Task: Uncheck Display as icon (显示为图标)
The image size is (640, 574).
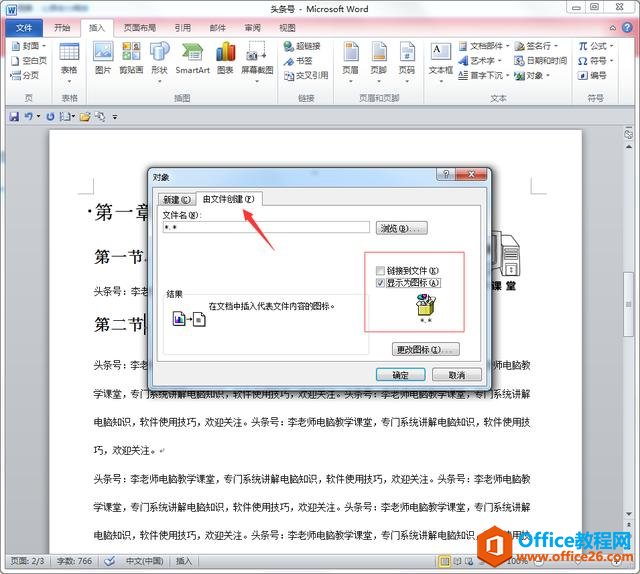Action: pos(380,283)
